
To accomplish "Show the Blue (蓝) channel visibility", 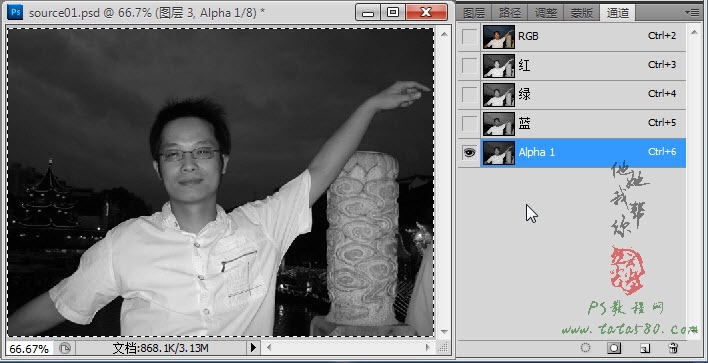I will (x=470, y=123).
